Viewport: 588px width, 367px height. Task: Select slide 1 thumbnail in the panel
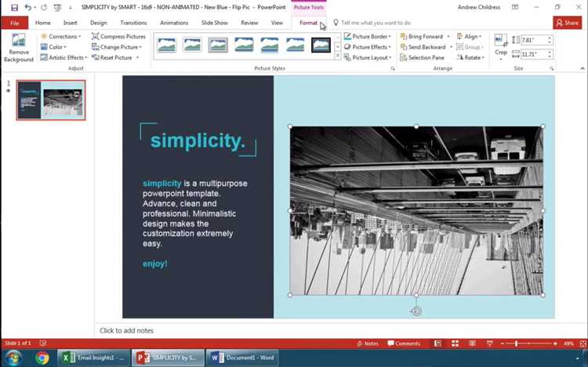tap(51, 100)
